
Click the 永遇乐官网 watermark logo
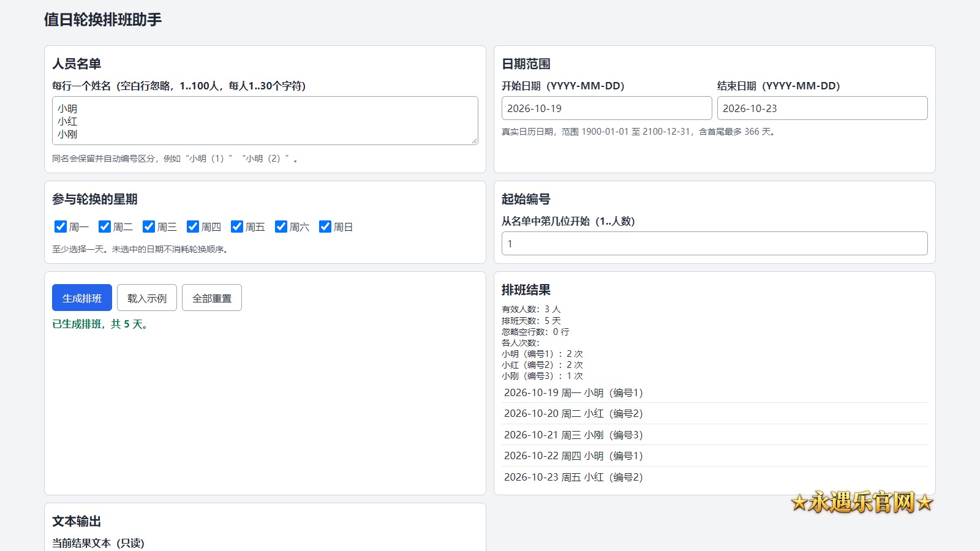(862, 503)
